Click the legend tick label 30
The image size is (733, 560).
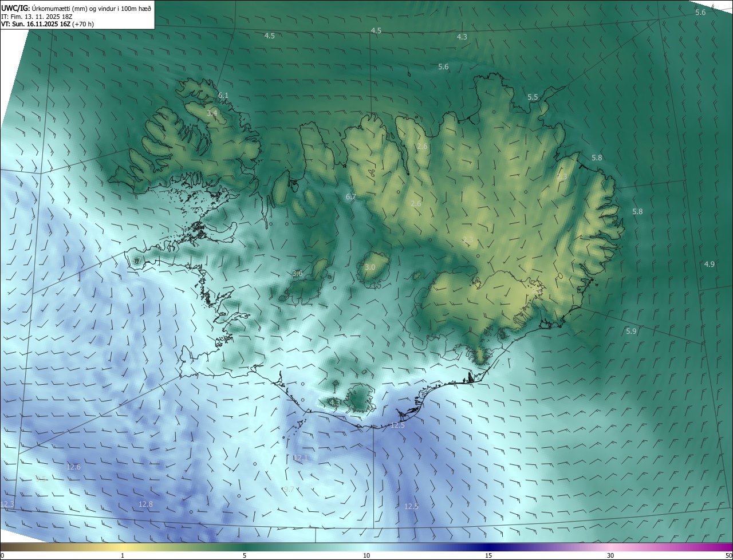[610, 556]
